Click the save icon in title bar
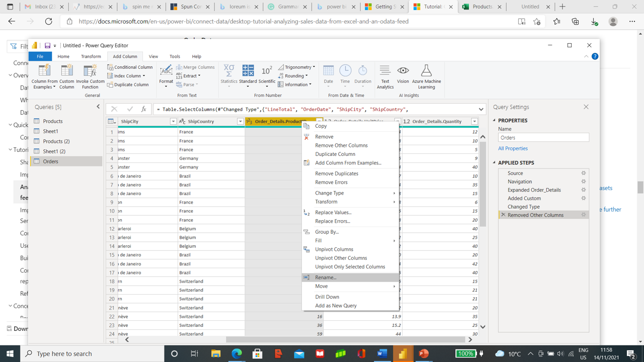This screenshot has width=644, height=362. click(47, 45)
